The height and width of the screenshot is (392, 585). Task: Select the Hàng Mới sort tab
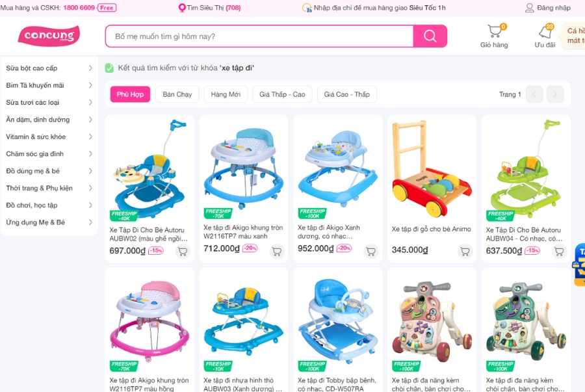click(x=226, y=94)
